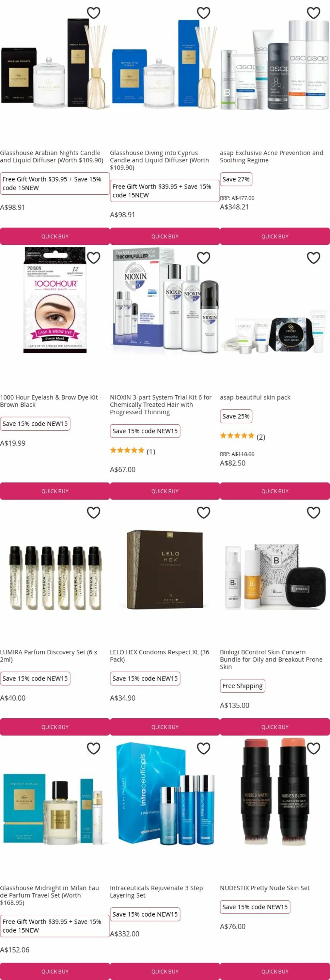Click heart icon on 1000 Hour Dye Kit
The image size is (330, 980).
click(94, 258)
